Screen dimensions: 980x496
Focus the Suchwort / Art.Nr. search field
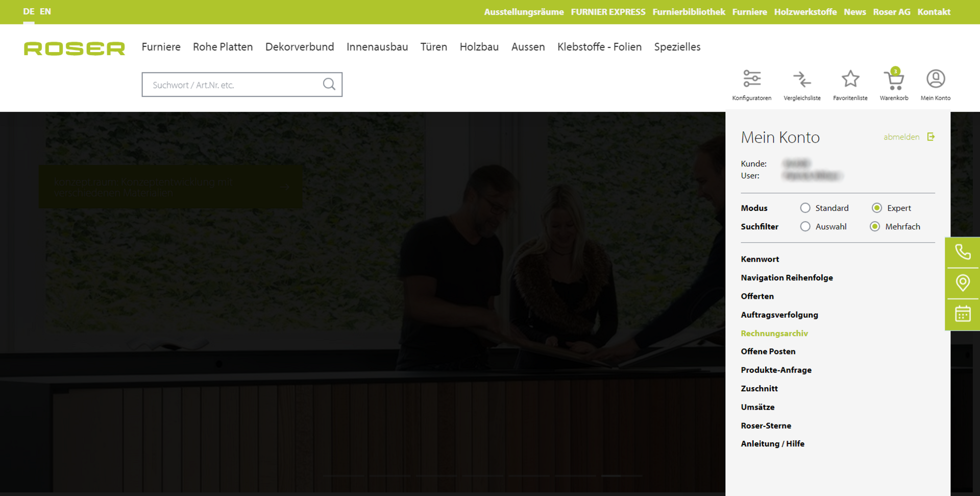tap(242, 84)
